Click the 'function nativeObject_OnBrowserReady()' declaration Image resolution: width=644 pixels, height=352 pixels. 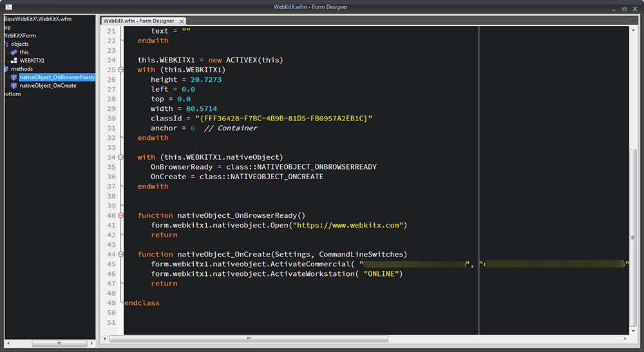pos(222,215)
